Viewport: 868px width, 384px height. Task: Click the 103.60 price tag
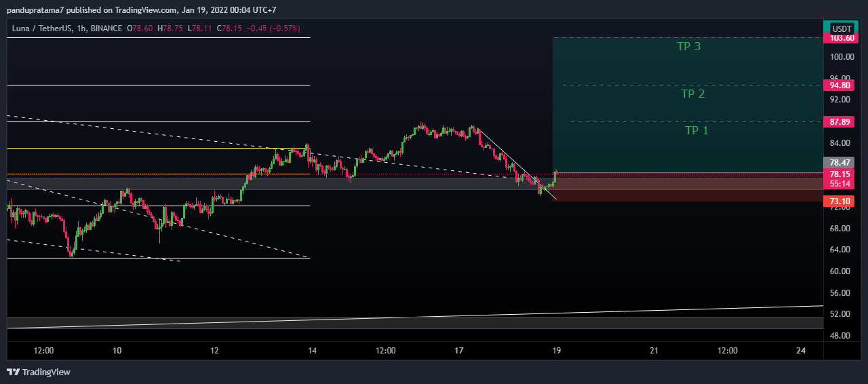[841, 38]
